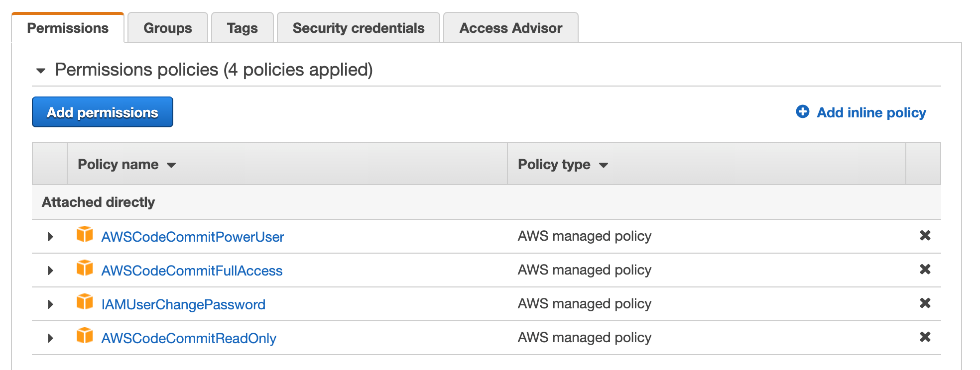Sort by Policy name column
The image size is (980, 370).
click(127, 165)
